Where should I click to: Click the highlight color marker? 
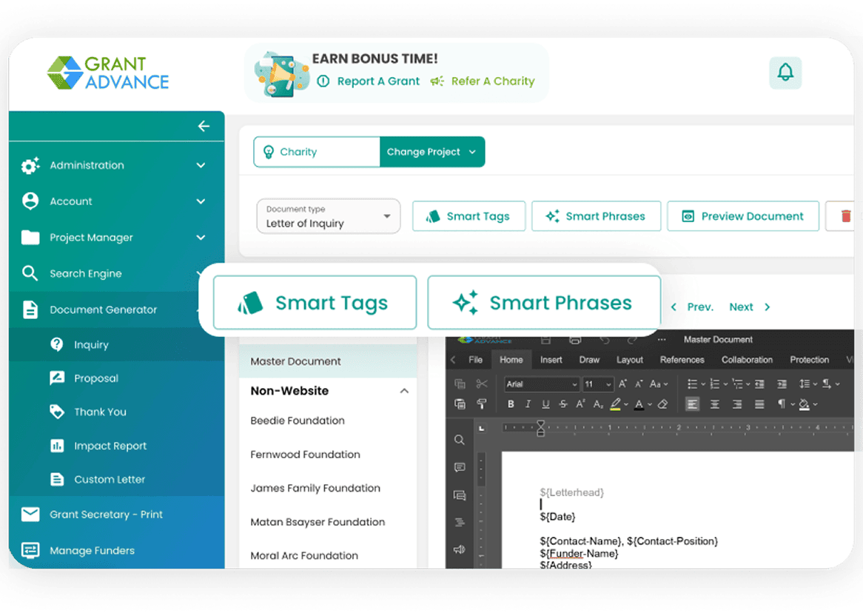pyautogui.click(x=615, y=404)
